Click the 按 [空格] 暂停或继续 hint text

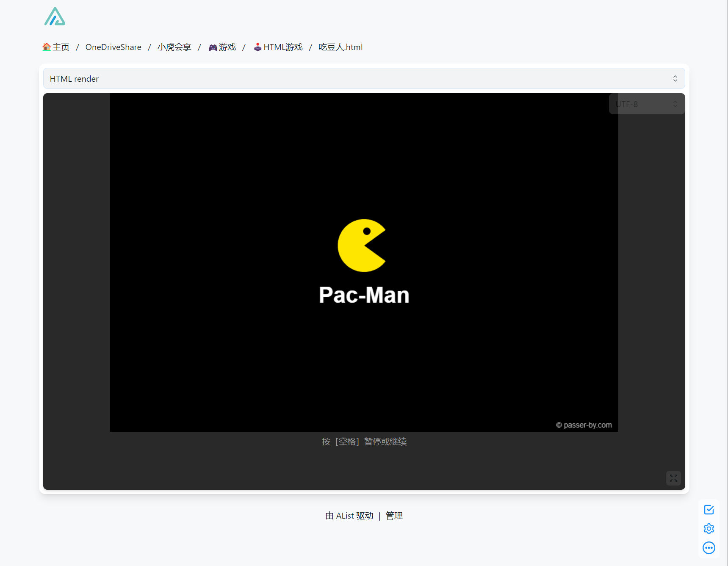pyautogui.click(x=364, y=442)
